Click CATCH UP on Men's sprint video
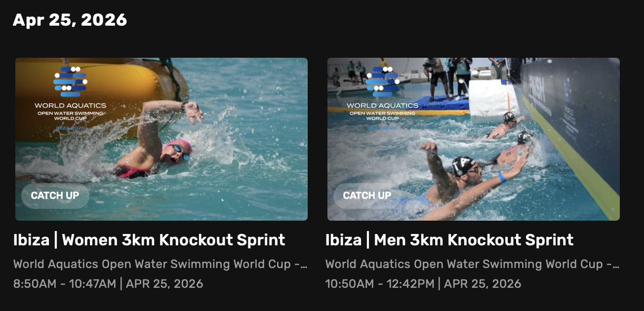Screen dimensions: 644x311 tap(367, 195)
